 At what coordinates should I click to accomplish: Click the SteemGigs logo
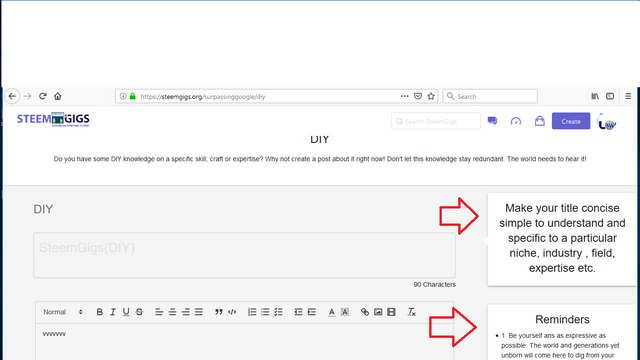(53, 120)
